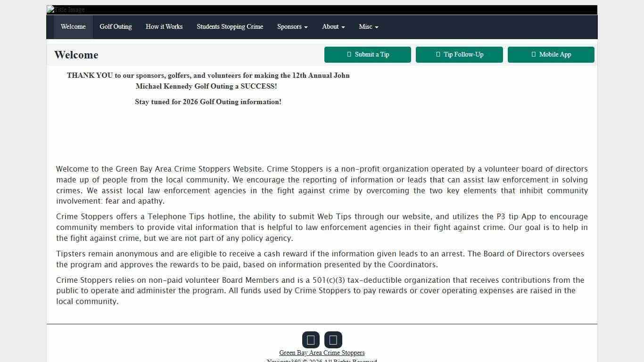
Task: Click the Welcome page heading
Action: click(x=76, y=55)
